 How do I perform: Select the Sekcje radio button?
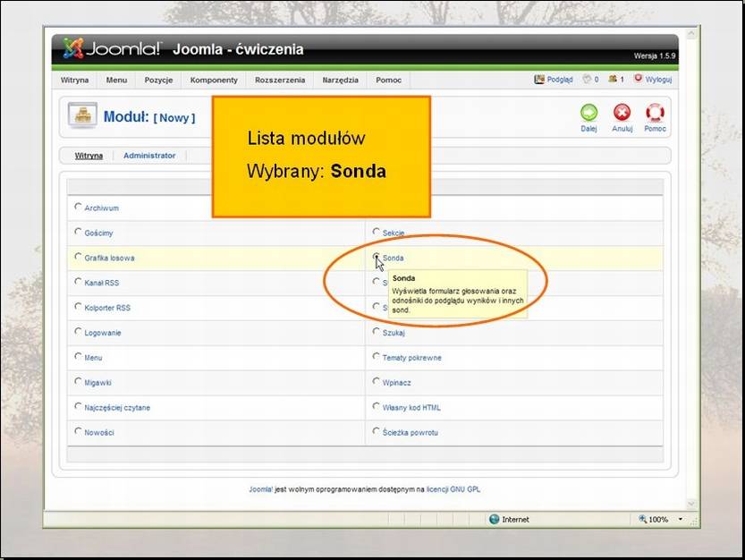376,232
